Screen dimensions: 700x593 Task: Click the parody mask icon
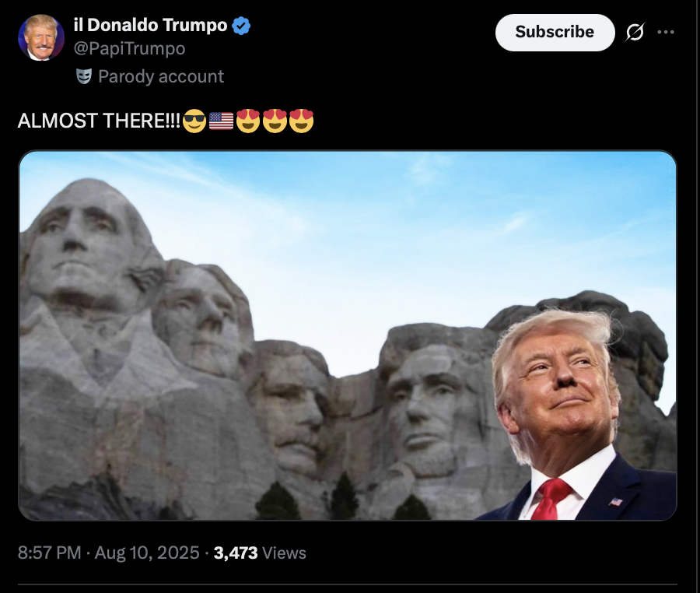coord(84,76)
